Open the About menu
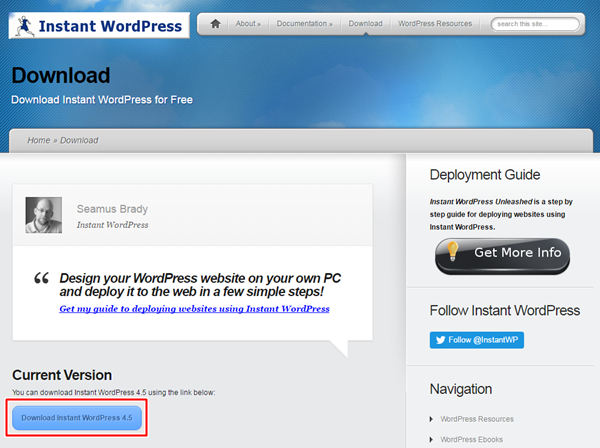 [x=248, y=24]
